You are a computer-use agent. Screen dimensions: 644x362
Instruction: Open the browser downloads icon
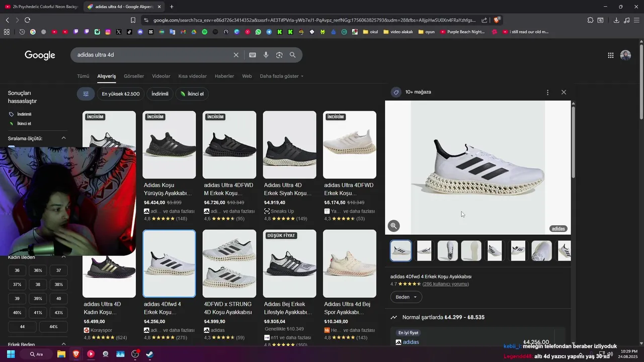pyautogui.click(x=616, y=20)
